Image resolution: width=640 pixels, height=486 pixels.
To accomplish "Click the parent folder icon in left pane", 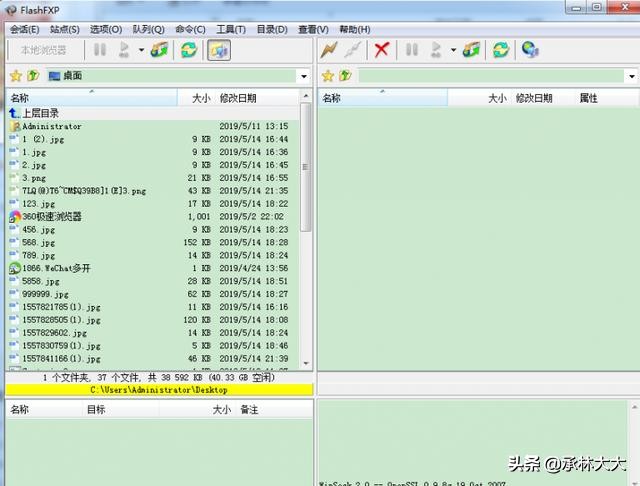I will (33, 75).
